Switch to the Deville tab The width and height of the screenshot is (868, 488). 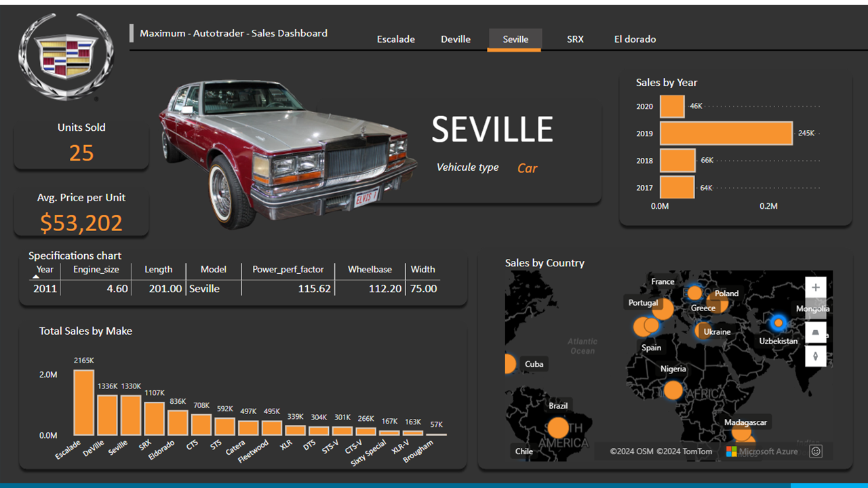pyautogui.click(x=456, y=39)
